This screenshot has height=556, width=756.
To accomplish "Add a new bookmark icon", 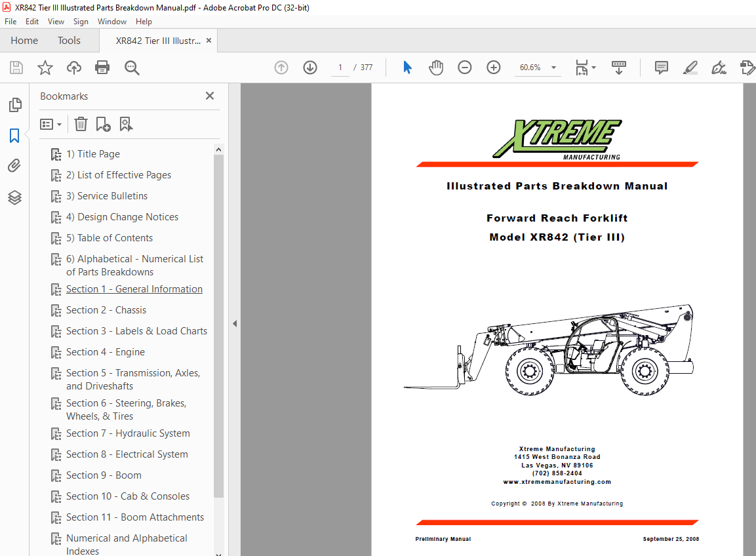I will (103, 125).
